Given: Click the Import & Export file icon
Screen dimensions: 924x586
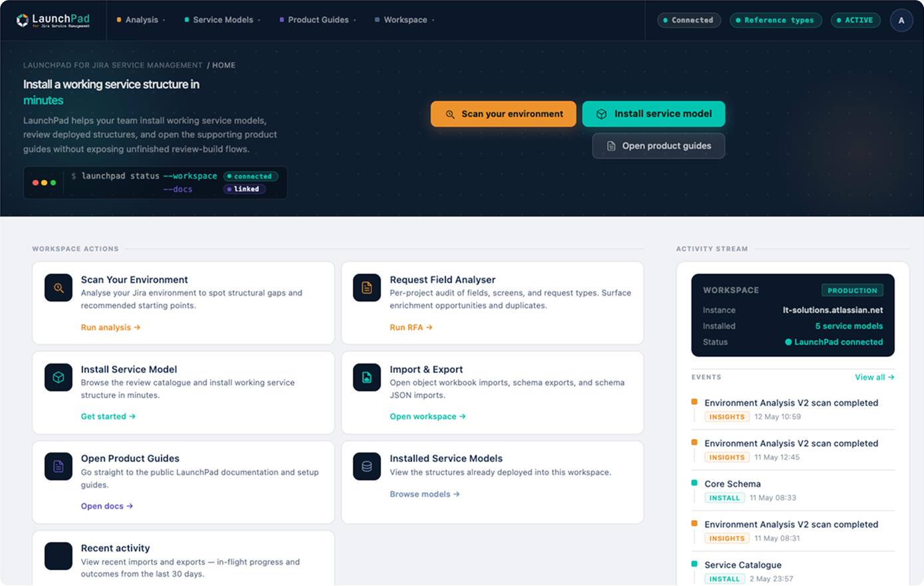Looking at the screenshot, I should (367, 377).
